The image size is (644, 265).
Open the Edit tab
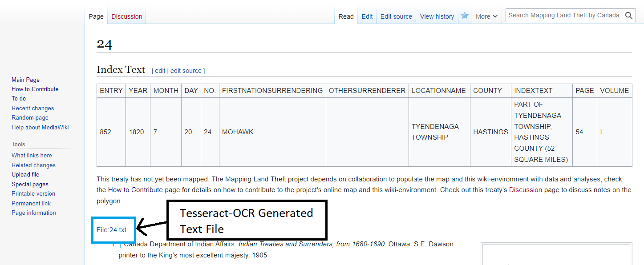(367, 16)
